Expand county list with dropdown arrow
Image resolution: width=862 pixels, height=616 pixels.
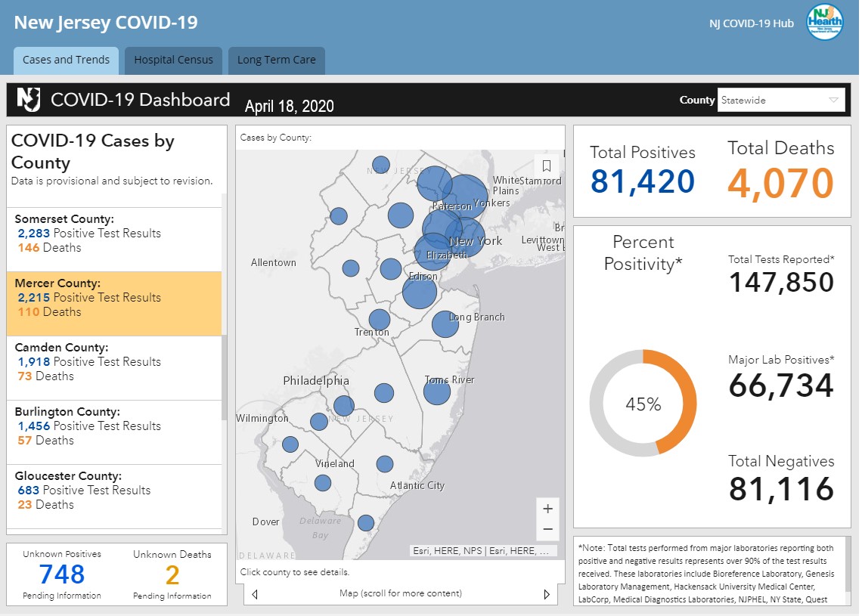tap(833, 100)
